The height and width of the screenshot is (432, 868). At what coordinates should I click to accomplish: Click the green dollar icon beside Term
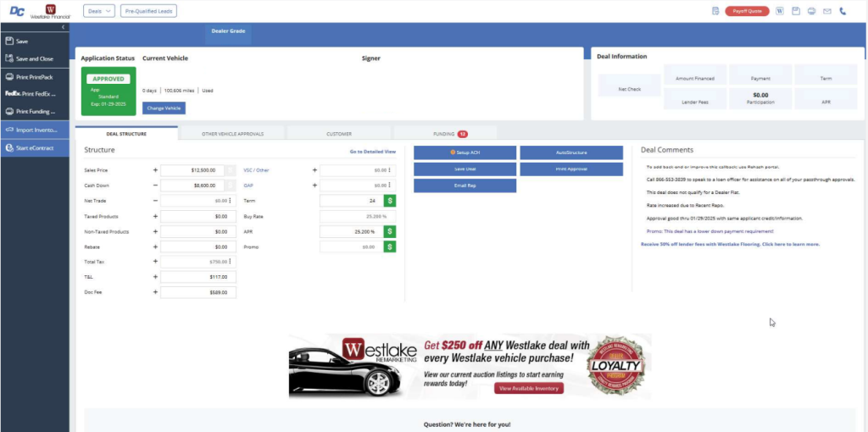click(390, 201)
